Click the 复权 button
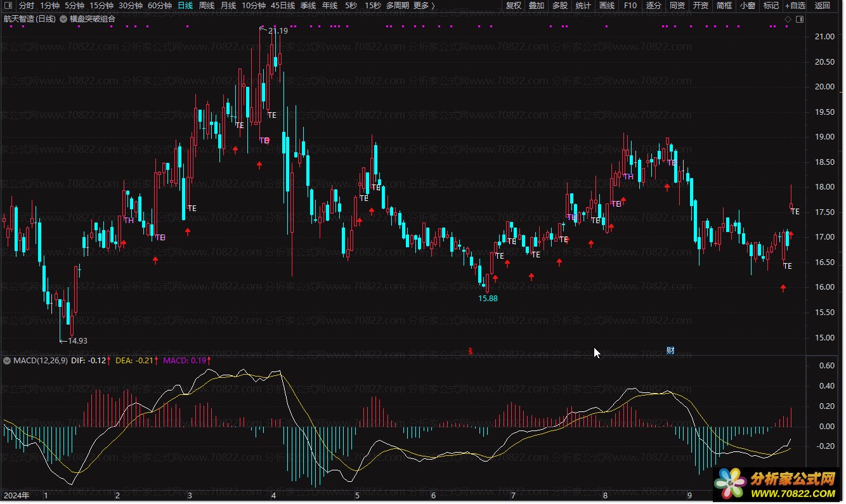 pyautogui.click(x=514, y=6)
